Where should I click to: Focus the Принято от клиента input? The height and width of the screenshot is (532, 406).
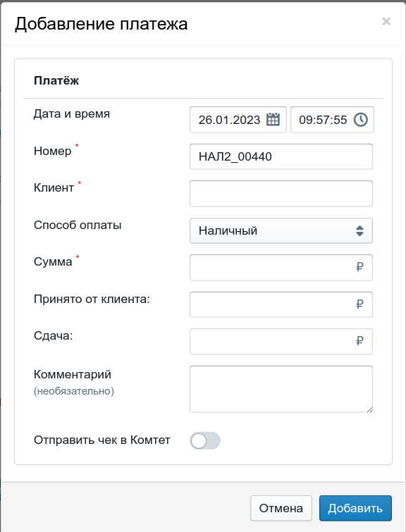[281, 304]
